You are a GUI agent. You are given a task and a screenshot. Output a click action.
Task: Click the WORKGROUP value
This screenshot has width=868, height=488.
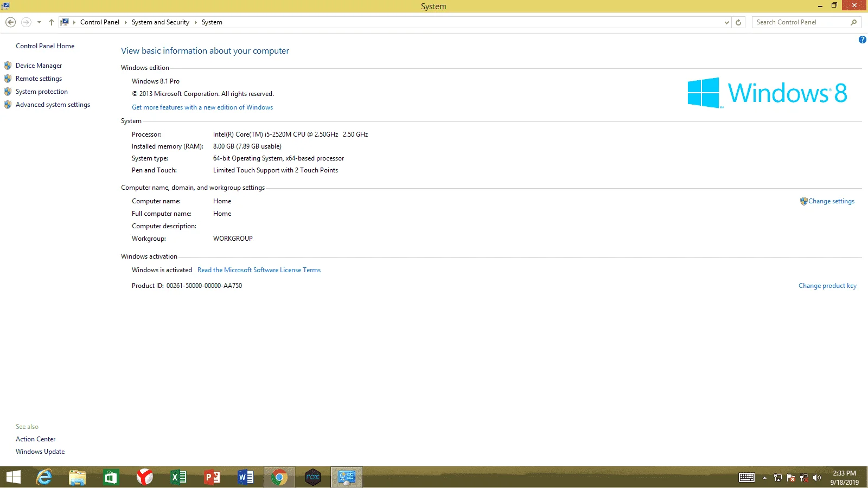click(233, 239)
